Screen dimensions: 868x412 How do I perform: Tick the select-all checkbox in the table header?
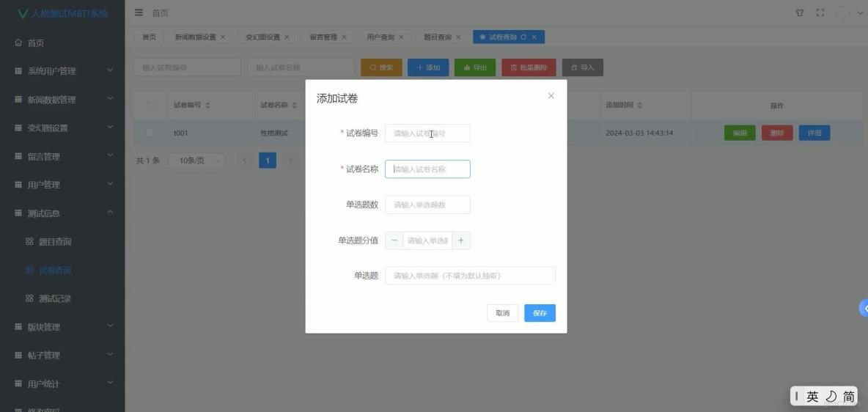pos(150,106)
